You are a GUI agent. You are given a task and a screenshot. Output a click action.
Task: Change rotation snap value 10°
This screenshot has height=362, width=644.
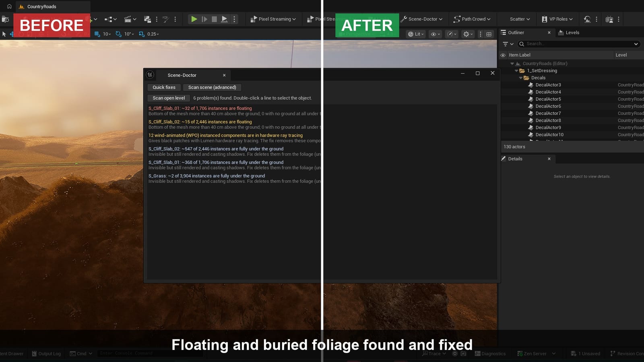coord(129,34)
